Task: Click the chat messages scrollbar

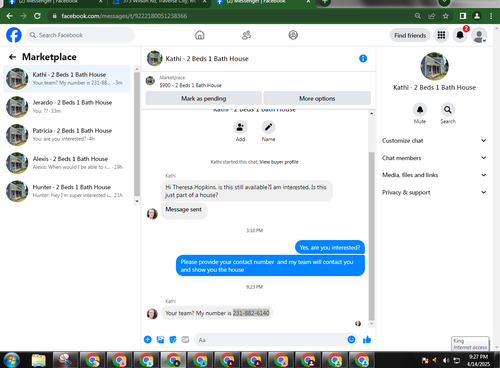Action: coord(371,235)
